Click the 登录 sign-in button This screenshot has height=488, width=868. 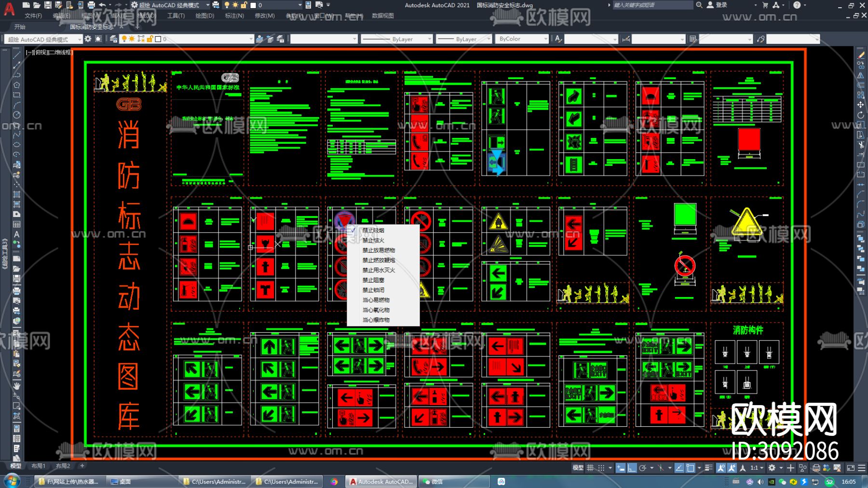pos(717,5)
